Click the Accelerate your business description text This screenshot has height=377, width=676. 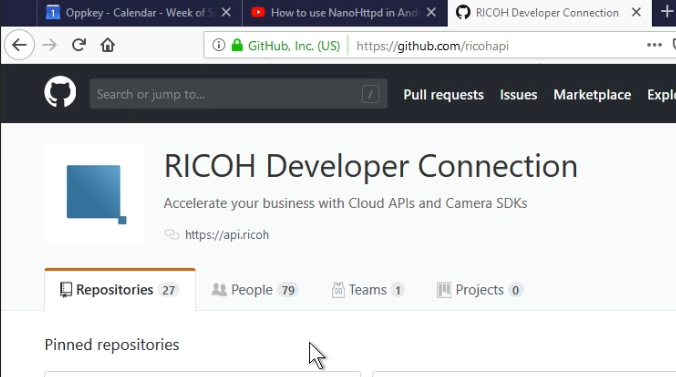tap(345, 203)
